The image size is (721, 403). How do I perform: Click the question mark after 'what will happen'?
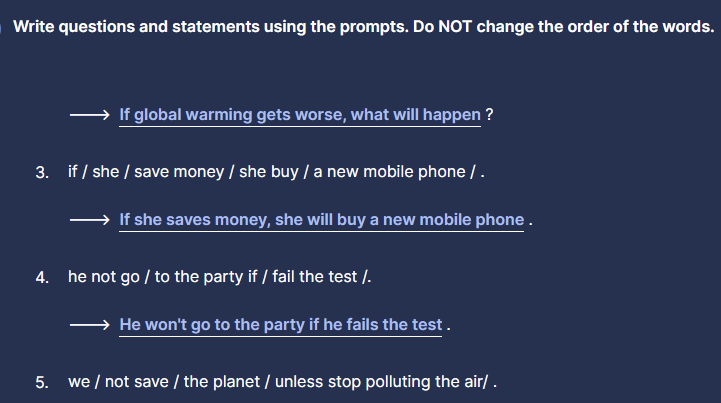(489, 115)
